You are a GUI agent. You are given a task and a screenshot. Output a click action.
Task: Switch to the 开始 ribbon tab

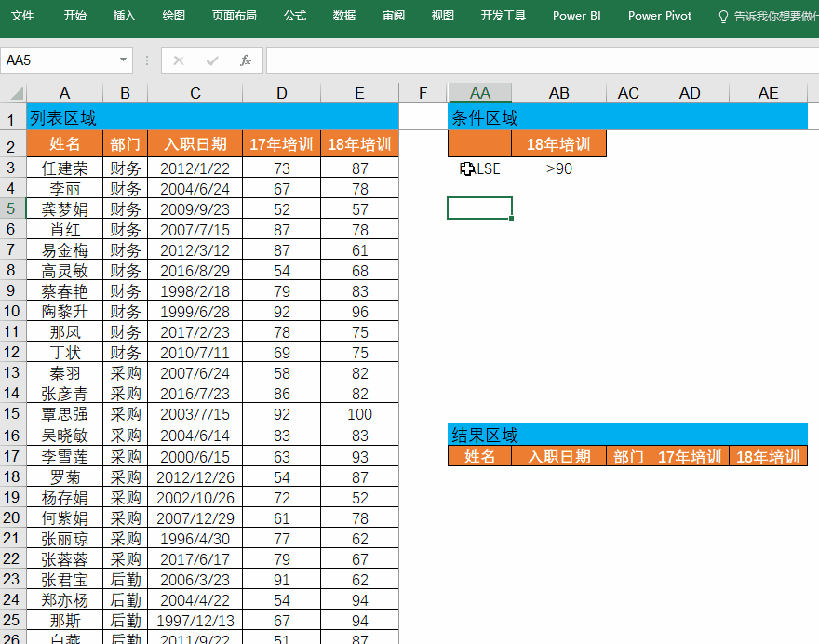[74, 16]
